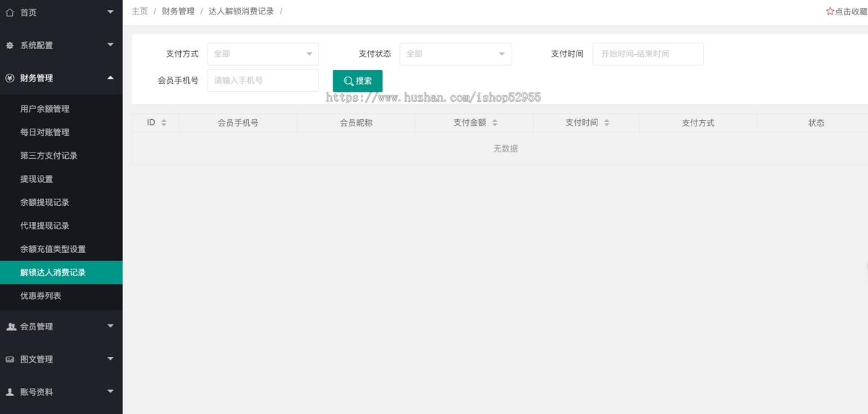Click the picture icon beside 图文管理
The image size is (868, 414).
tap(10, 359)
